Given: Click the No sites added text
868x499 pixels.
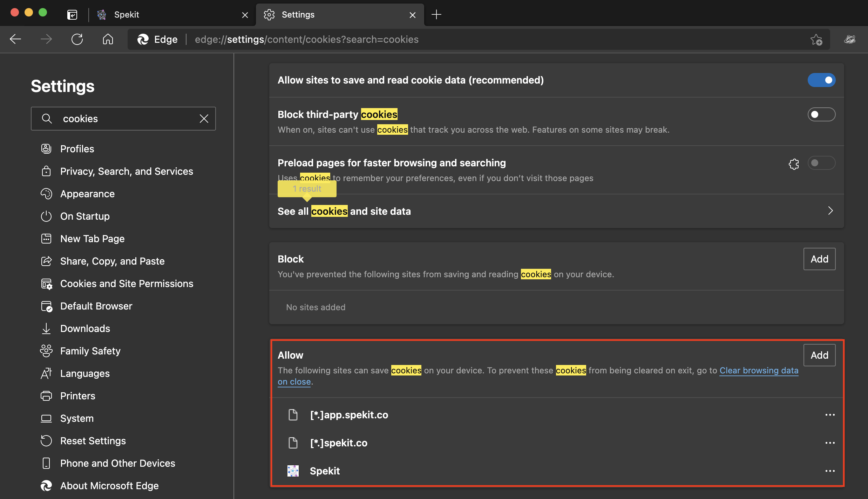Looking at the screenshot, I should point(316,307).
